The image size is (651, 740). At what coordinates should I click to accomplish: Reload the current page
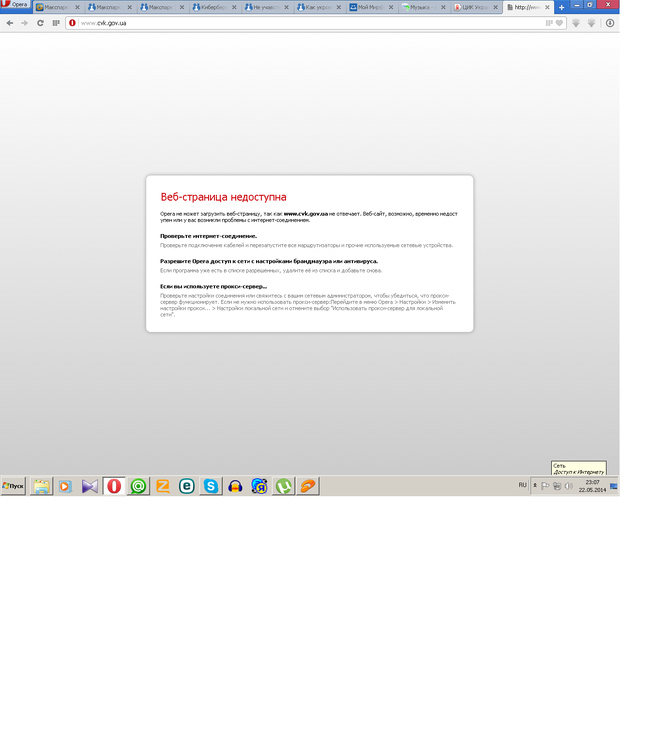40,22
